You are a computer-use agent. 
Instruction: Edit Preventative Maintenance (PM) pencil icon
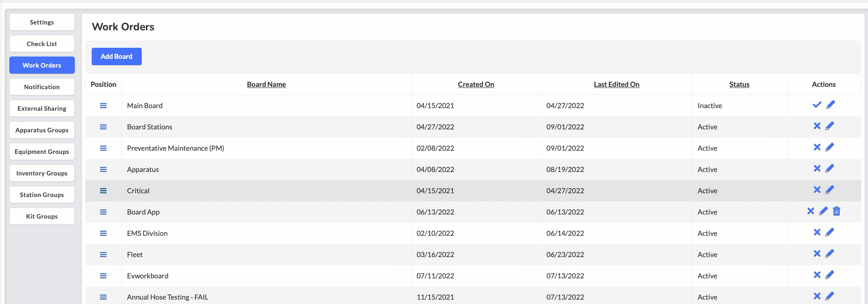(x=830, y=147)
